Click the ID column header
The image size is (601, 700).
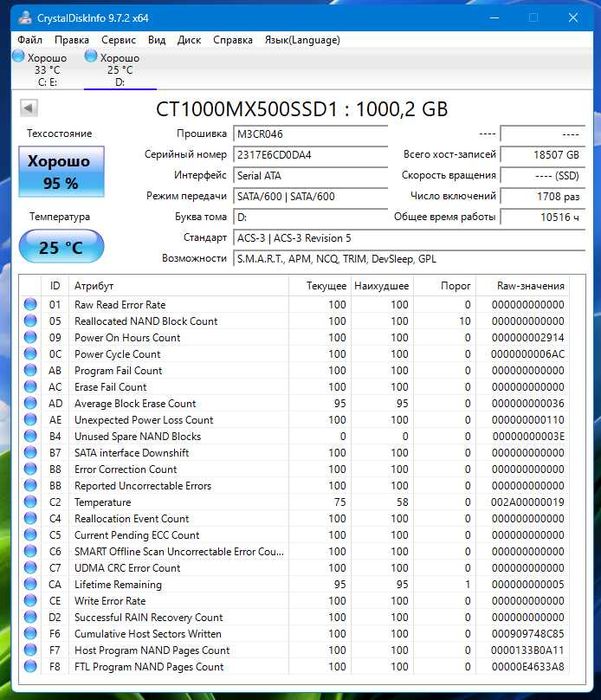tap(55, 286)
